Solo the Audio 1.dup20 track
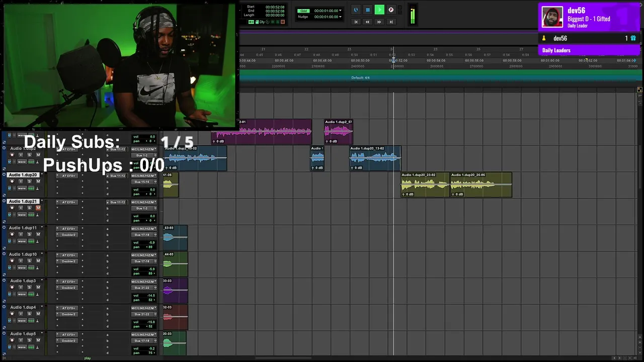 [29, 182]
